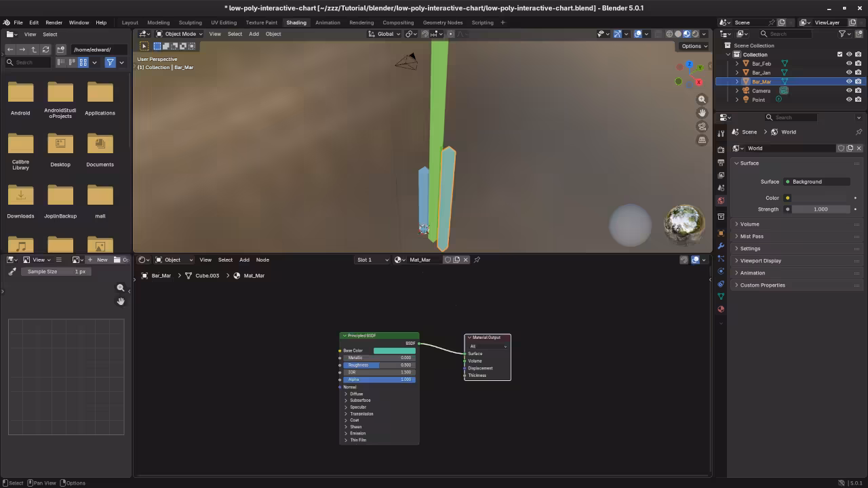Open the Cube.003 breadcrumb in the shader path
The height and width of the screenshot is (488, 868).
(x=207, y=275)
